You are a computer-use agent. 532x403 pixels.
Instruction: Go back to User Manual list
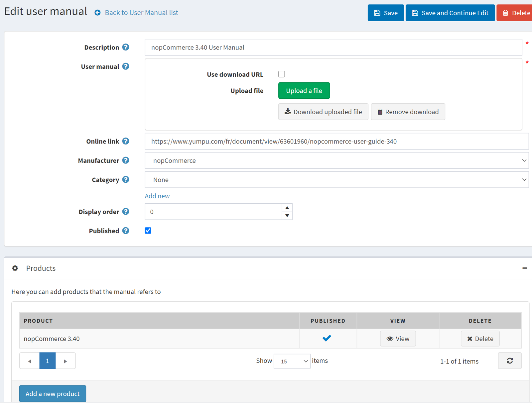tap(141, 13)
